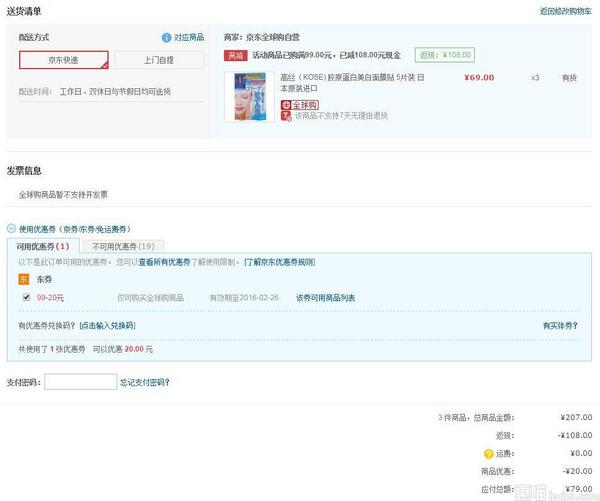
Task: Click the 99-20元 coupon label
Action: [50, 298]
